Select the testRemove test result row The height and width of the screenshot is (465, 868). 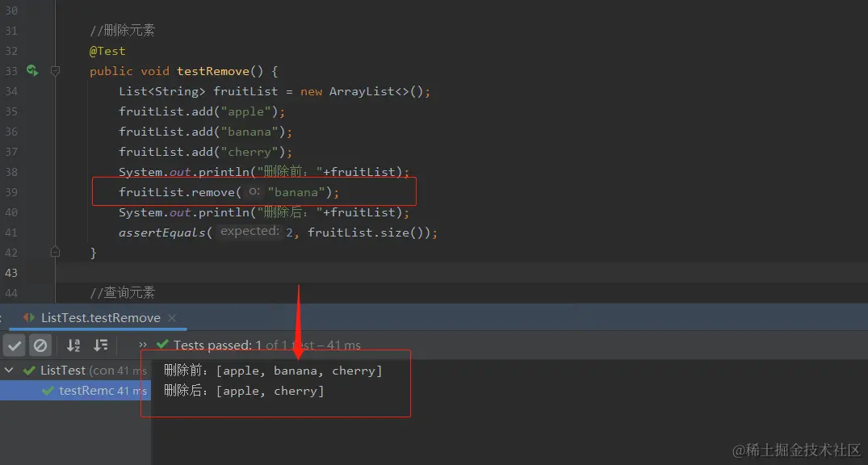click(75, 390)
